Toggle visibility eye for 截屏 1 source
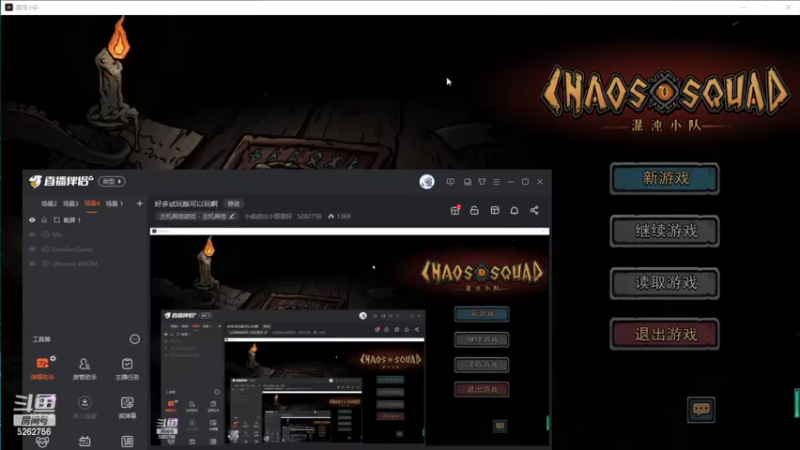800x450 pixels. (x=32, y=220)
